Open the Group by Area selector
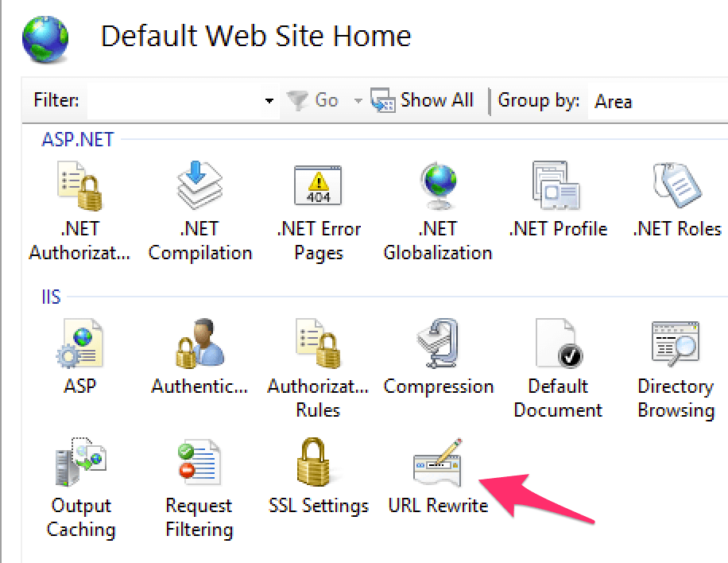The image size is (728, 563). pos(613,101)
